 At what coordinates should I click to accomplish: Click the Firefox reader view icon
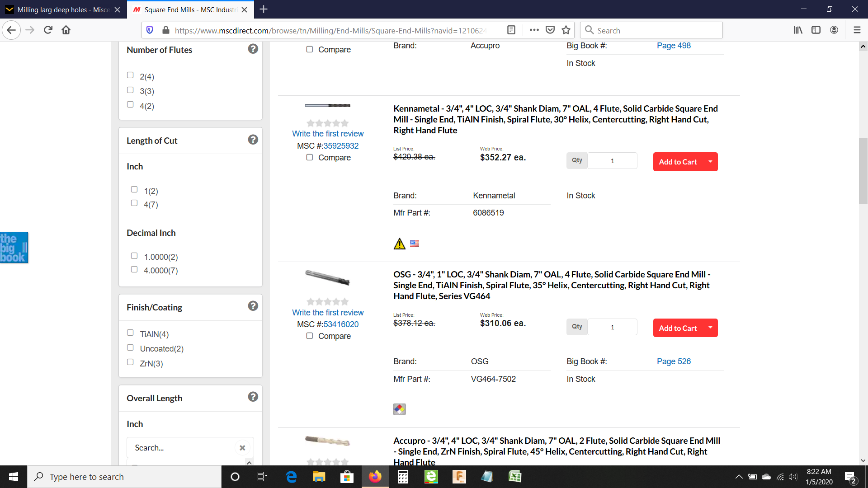click(x=511, y=30)
